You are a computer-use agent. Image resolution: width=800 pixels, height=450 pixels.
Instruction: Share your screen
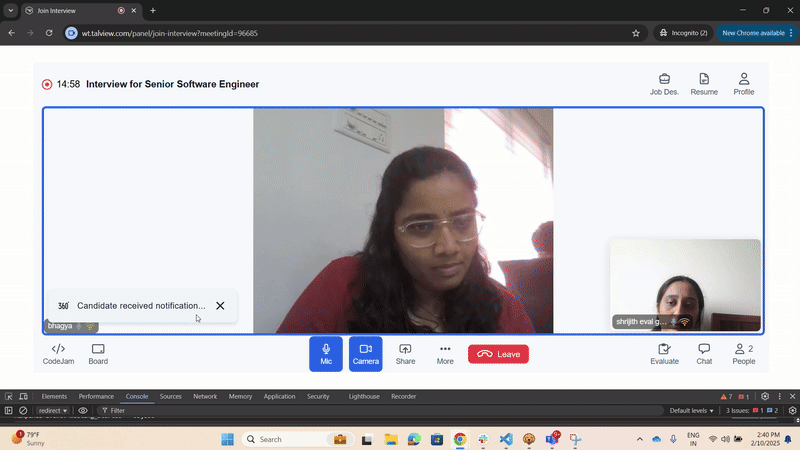point(405,354)
